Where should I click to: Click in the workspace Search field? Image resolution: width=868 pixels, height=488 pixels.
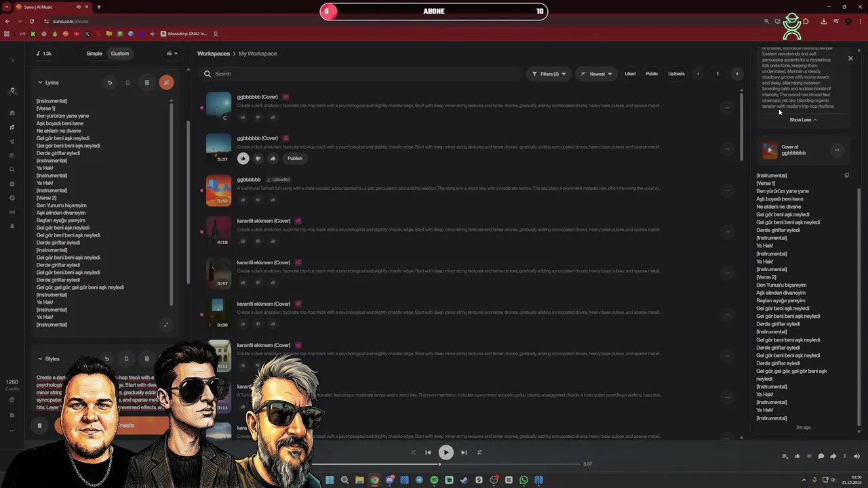click(x=361, y=74)
